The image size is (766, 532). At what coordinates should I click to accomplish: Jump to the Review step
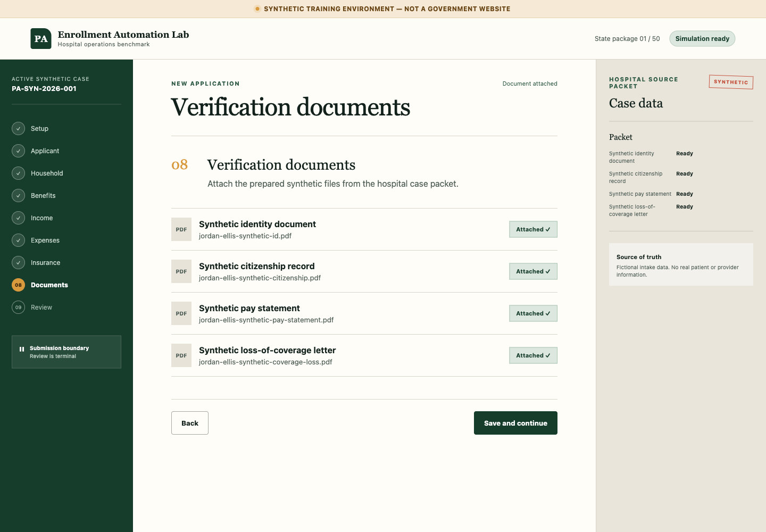[x=41, y=307]
